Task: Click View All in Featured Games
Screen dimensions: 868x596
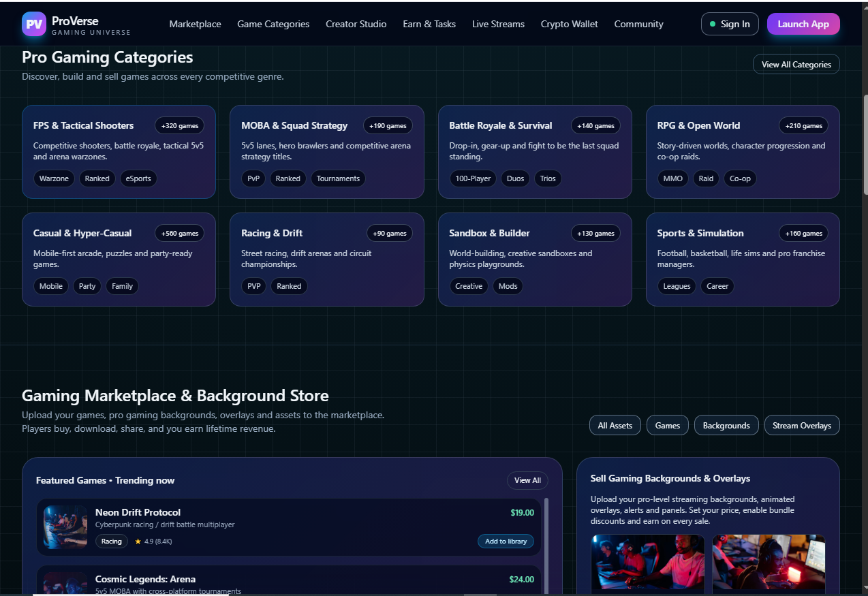Action: [x=527, y=480]
